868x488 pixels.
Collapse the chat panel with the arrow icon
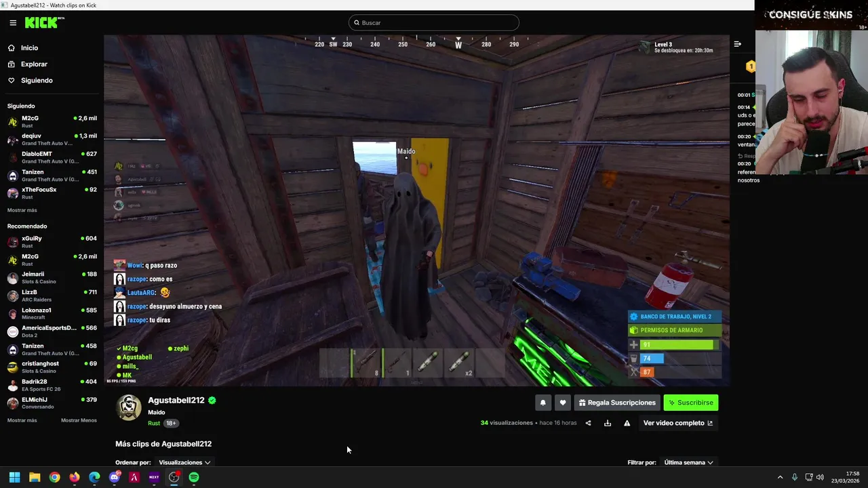738,44
